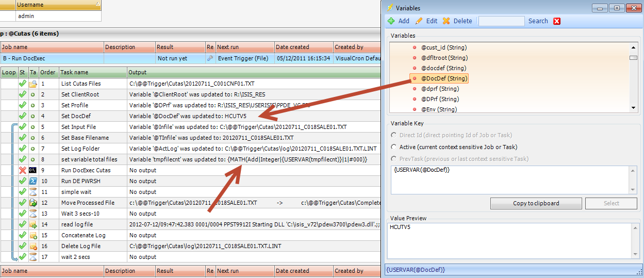This screenshot has height=278, width=644.
Task: Click the command prompt icon for Run DocExec Cutas
Action: [x=32, y=170]
